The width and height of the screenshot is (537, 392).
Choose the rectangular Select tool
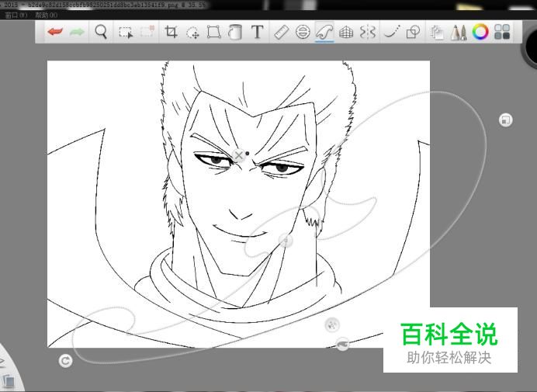pyautogui.click(x=126, y=32)
